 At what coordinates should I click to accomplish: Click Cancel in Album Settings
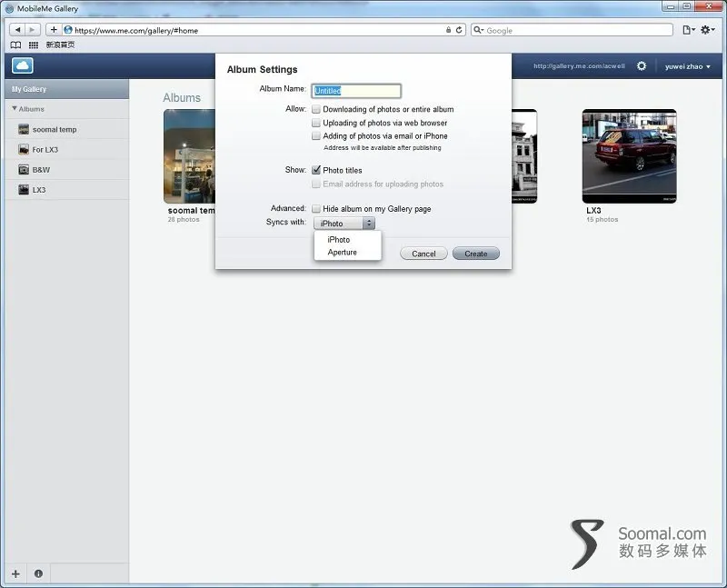pos(423,254)
